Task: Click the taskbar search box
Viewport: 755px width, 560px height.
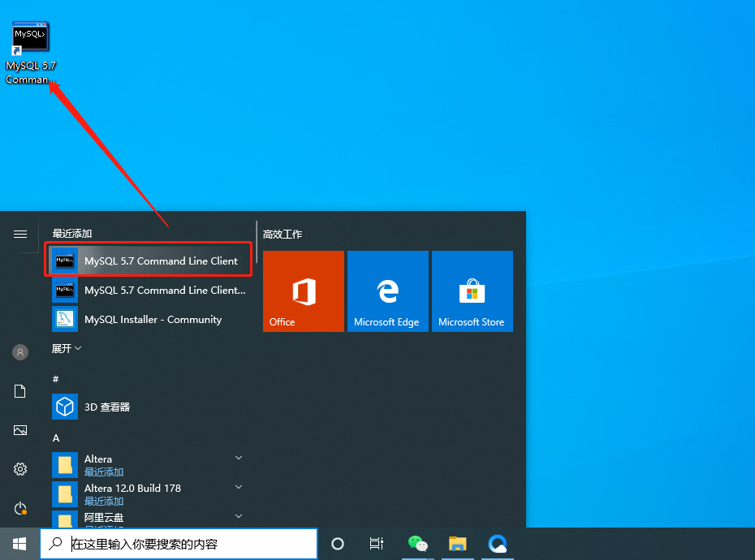Action: click(179, 544)
